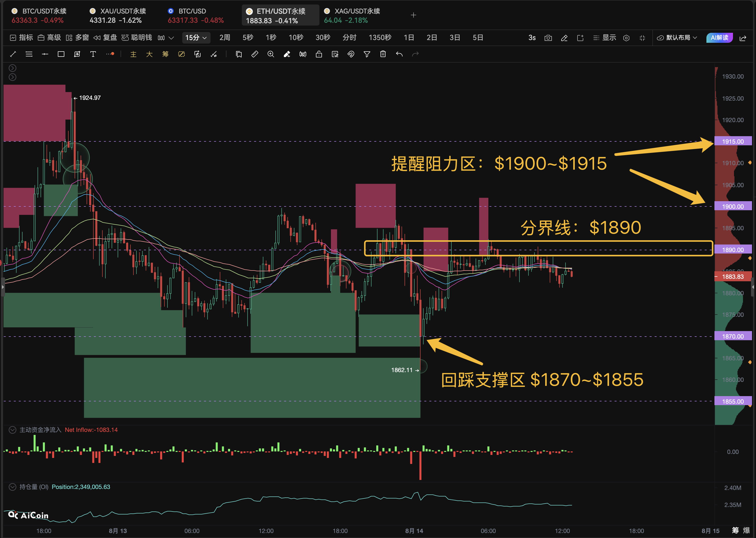
Task: Toggle the drawing lock icon
Action: pyautogui.click(x=319, y=54)
